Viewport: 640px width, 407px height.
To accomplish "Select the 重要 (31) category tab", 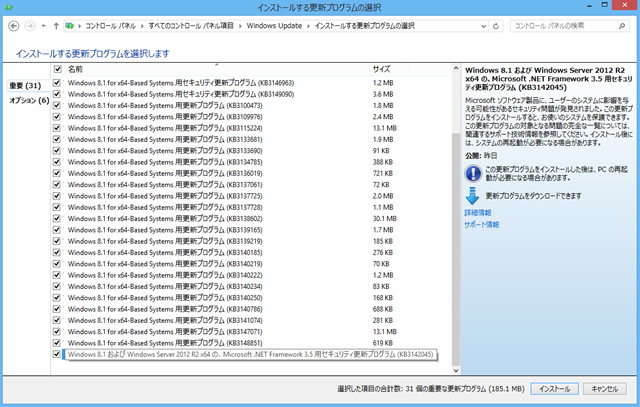I will click(25, 86).
